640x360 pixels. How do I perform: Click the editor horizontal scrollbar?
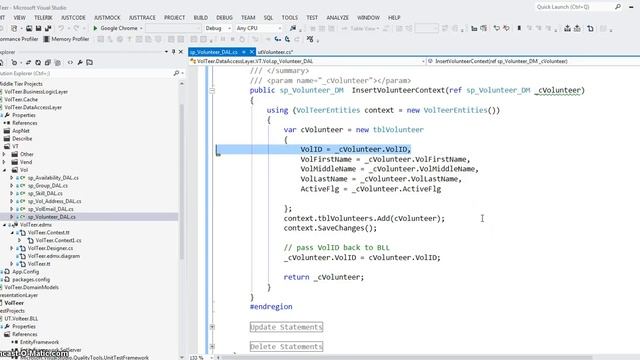pos(408,358)
